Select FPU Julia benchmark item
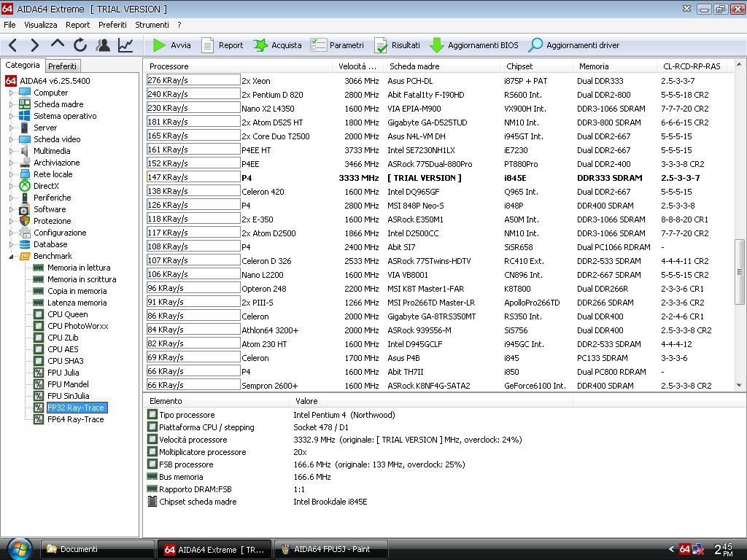Screen dimensions: 747x560 pyautogui.click(x=63, y=373)
